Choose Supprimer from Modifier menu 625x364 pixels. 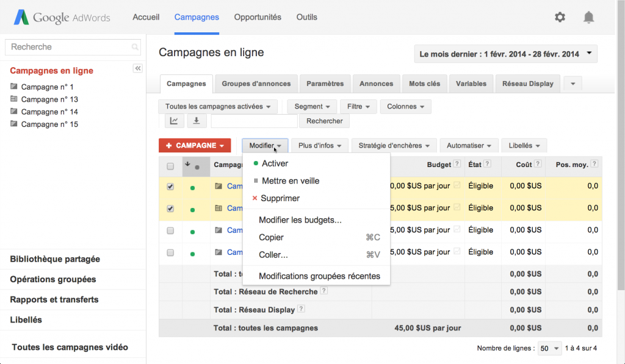317,198
